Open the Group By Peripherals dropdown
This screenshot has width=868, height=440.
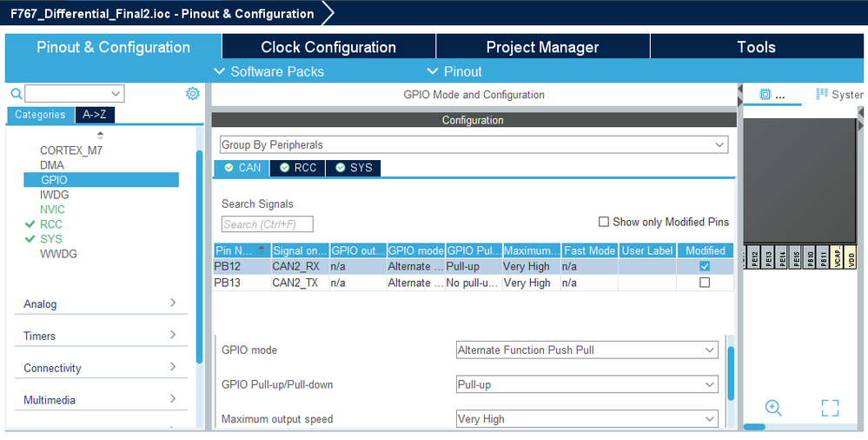pos(473,144)
